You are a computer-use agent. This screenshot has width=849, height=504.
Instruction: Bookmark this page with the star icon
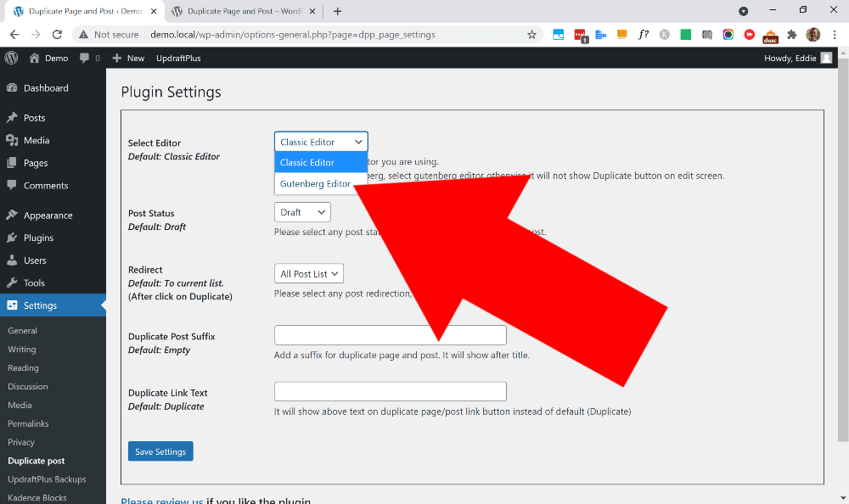pos(531,35)
